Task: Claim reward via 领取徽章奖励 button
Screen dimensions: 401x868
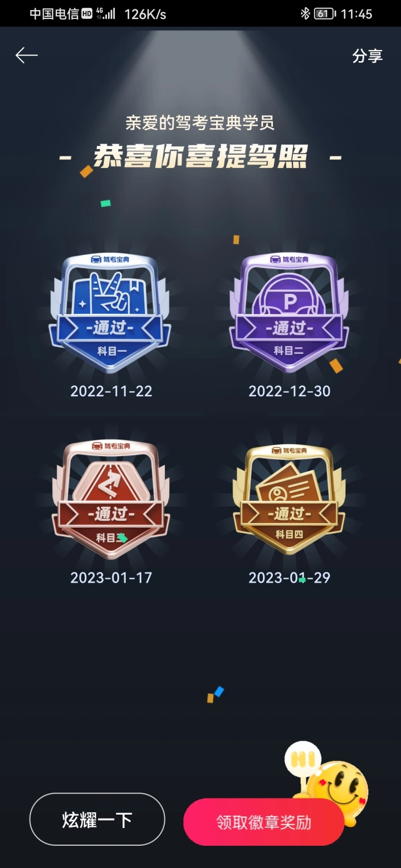Action: pos(263,822)
